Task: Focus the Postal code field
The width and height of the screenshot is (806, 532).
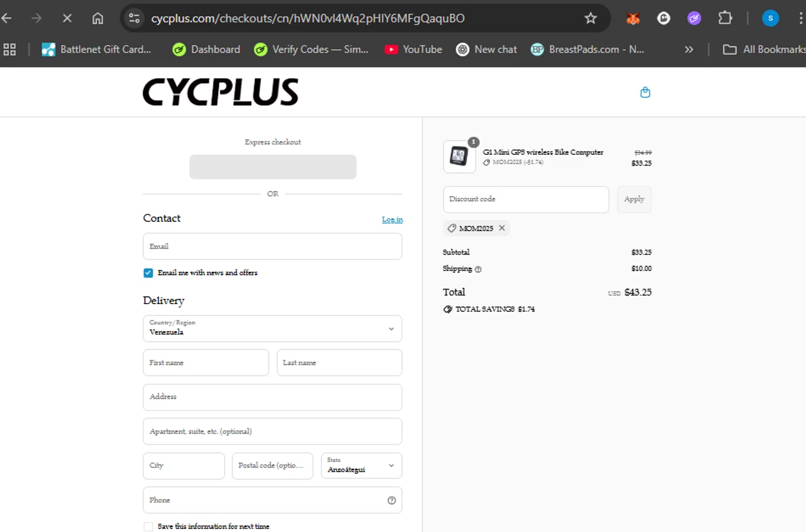Action: pos(272,466)
